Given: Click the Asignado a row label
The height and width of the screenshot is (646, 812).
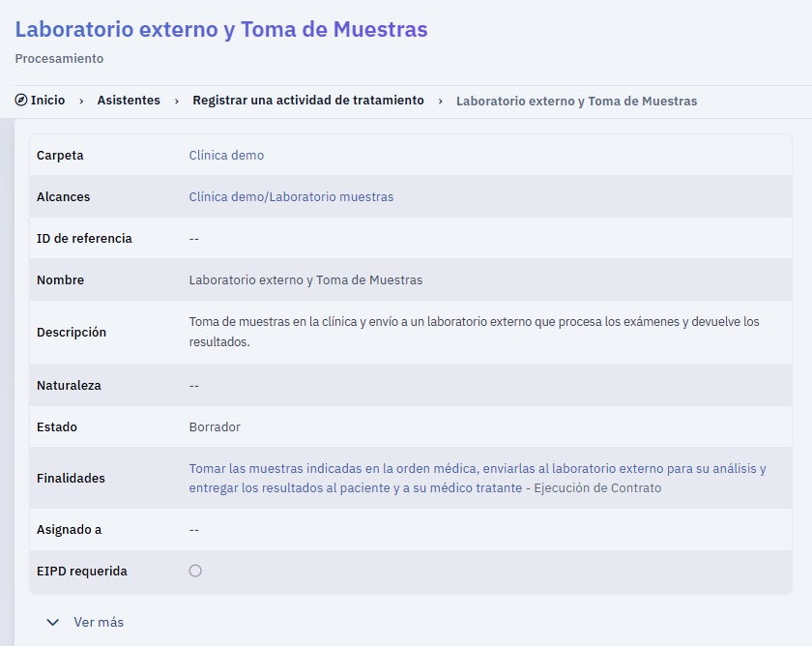Looking at the screenshot, I should click(69, 529).
